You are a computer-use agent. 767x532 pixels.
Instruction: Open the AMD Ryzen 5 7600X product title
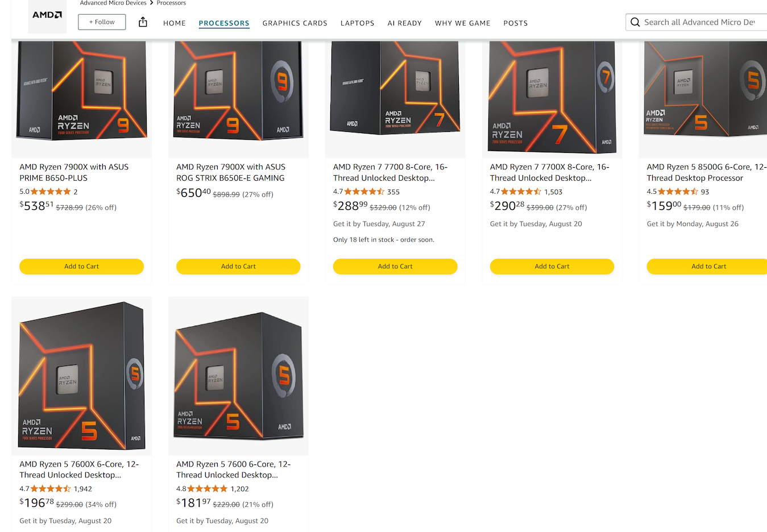(x=79, y=469)
